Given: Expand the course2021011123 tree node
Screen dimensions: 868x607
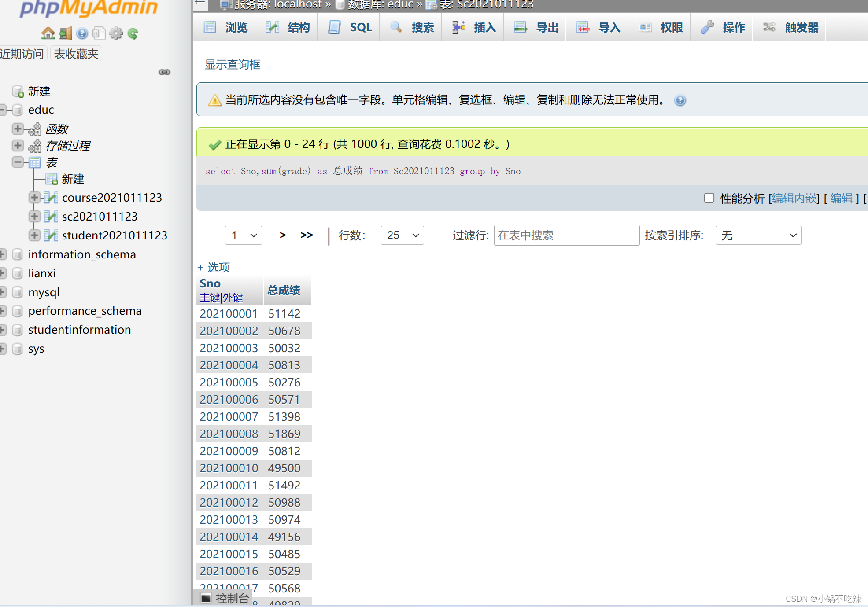Looking at the screenshot, I should (x=34, y=198).
